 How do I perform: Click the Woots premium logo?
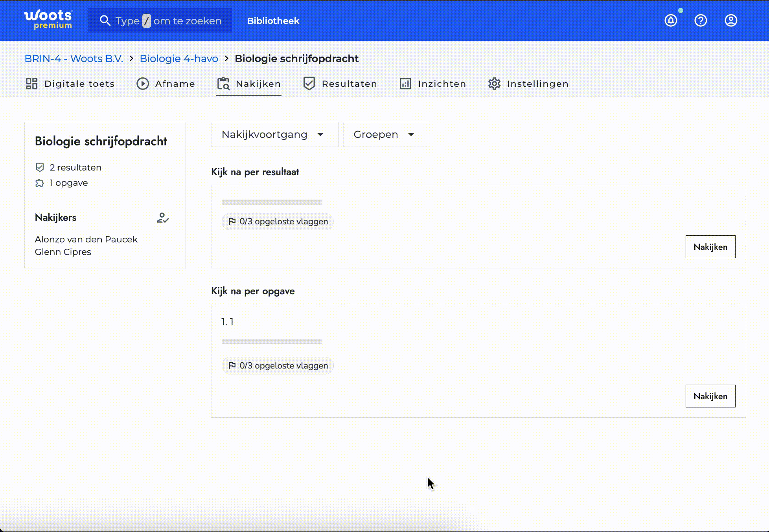(48, 20)
